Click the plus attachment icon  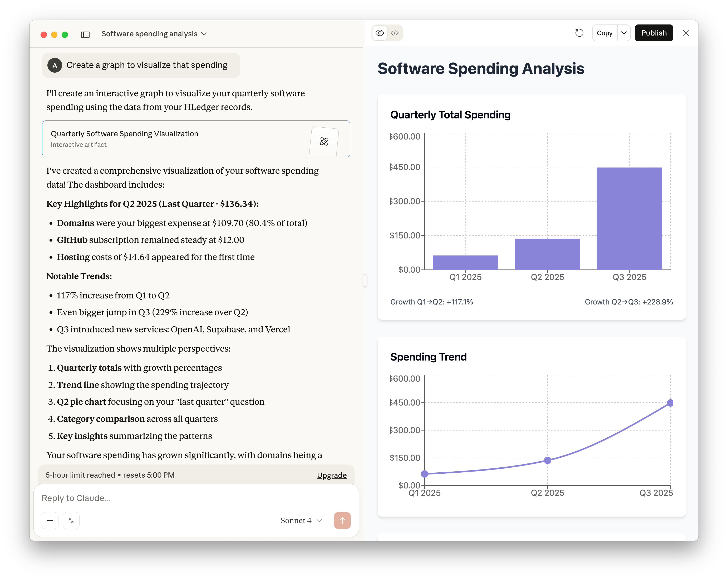[50, 520]
